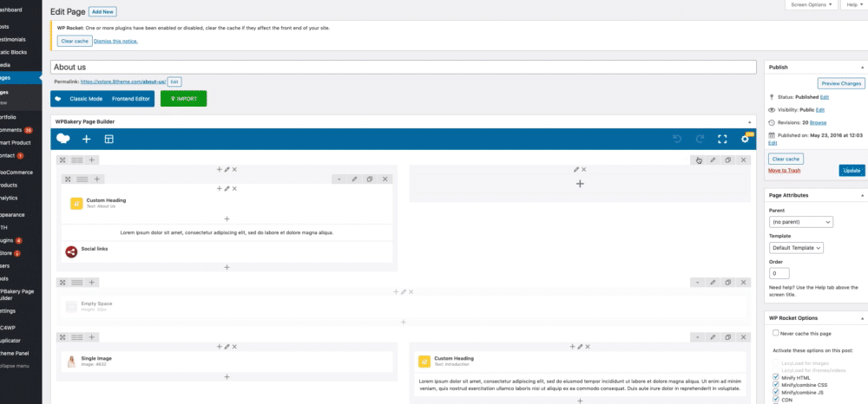
Task: Switch to Classic Mode editor
Action: (x=86, y=99)
